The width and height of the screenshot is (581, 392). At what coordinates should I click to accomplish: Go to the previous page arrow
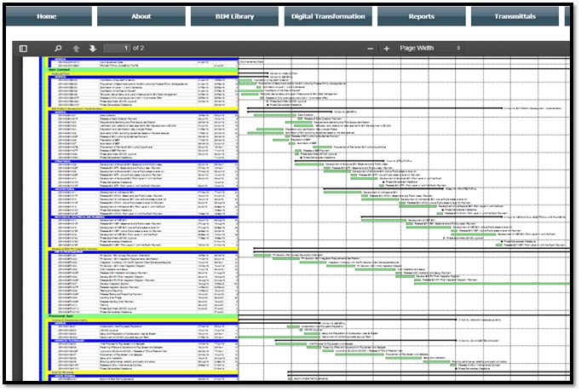click(77, 49)
